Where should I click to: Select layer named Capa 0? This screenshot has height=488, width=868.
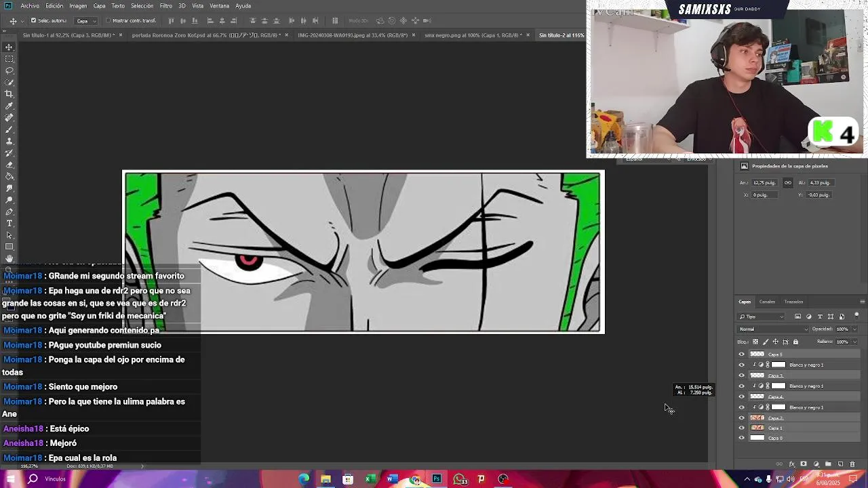point(804,438)
